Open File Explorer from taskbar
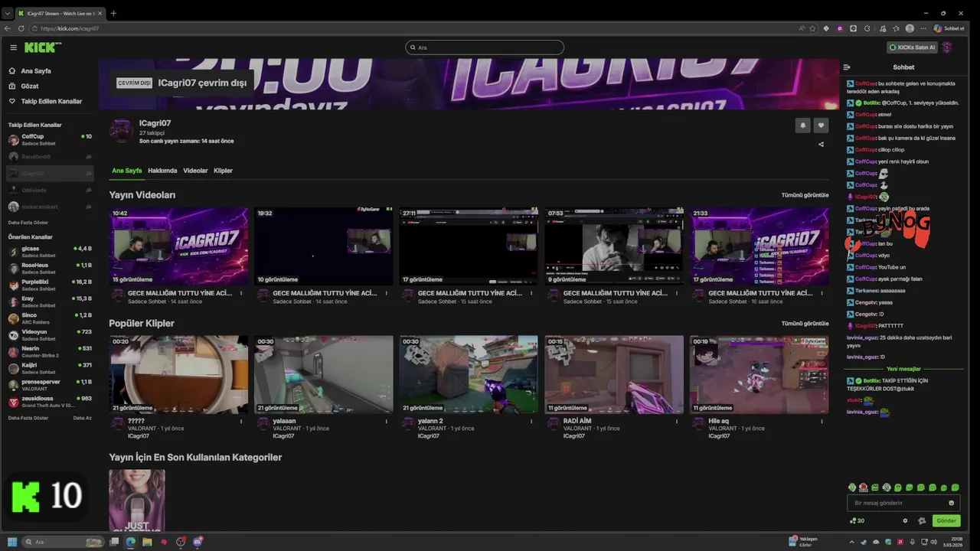Viewport: 980px width, 551px height. (x=147, y=542)
